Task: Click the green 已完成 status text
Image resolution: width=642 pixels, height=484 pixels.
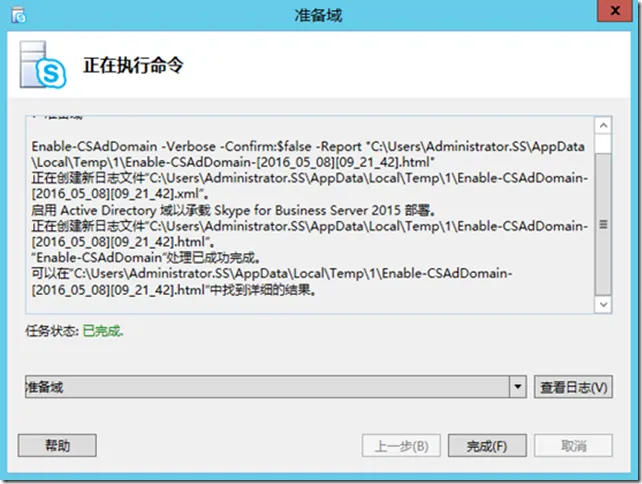Action: (x=103, y=331)
